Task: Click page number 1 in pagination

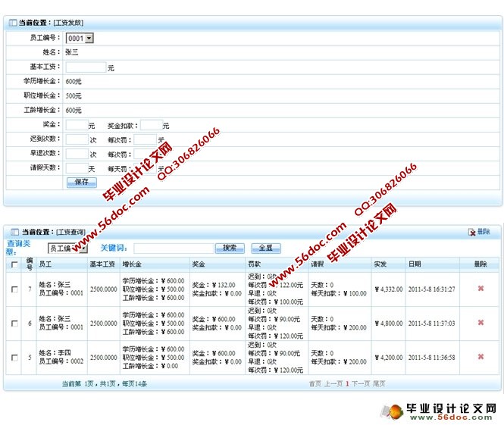Action: [347, 383]
